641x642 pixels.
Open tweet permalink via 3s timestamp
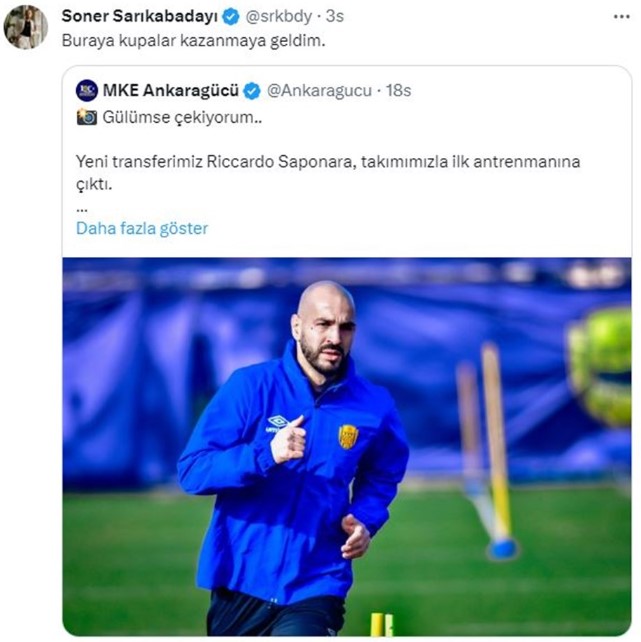pos(335,16)
